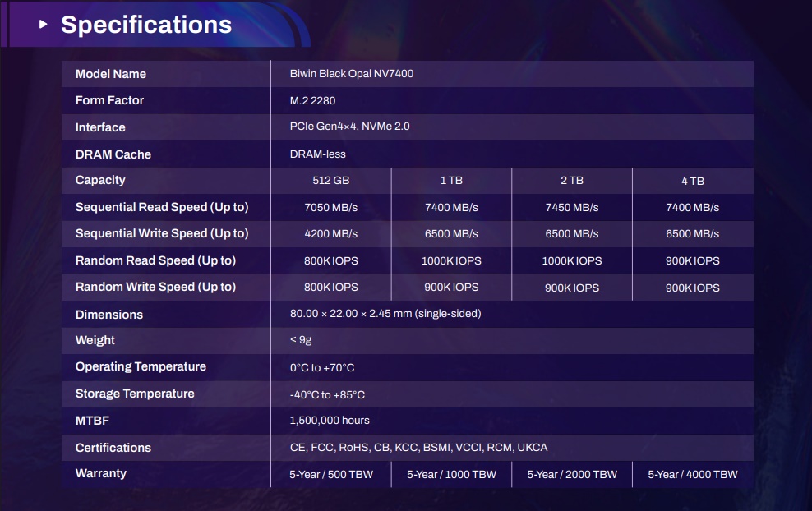
Task: Click the 7050 MB/s read speed cell
Action: coord(331,207)
